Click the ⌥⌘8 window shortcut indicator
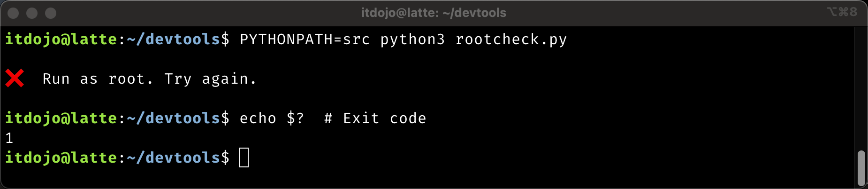The image size is (868, 189). click(842, 12)
